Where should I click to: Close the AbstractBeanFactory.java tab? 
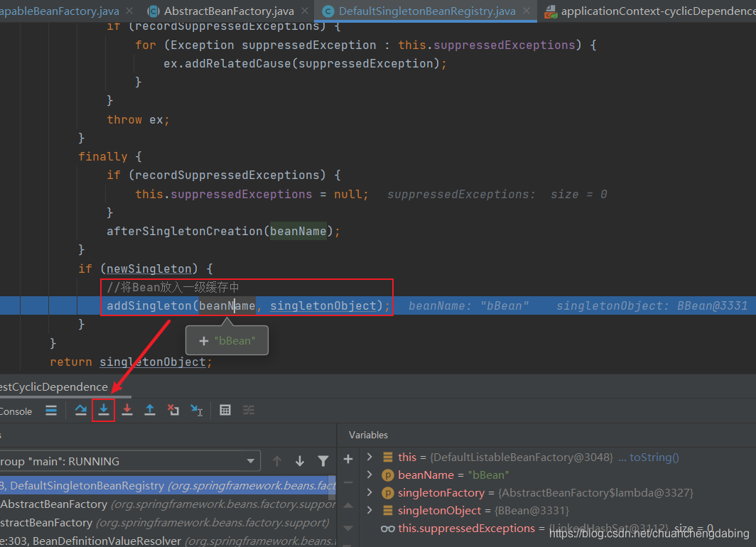click(x=305, y=11)
